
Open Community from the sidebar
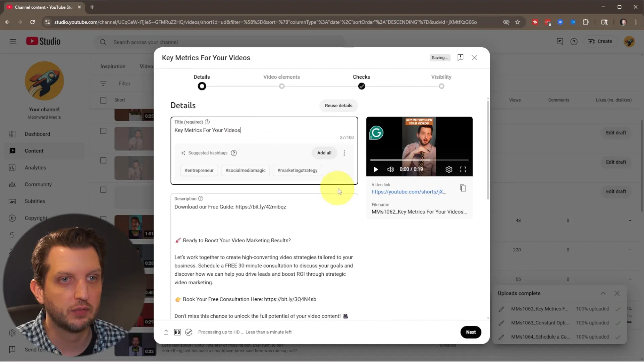click(38, 184)
